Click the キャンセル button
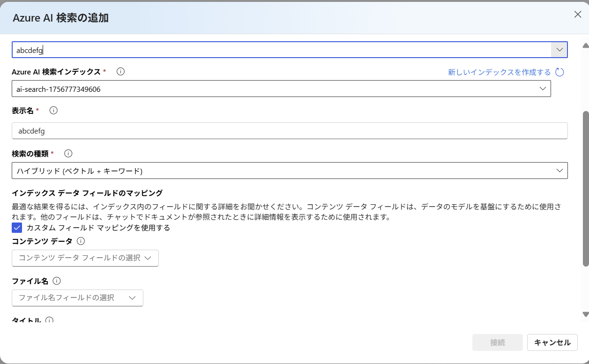Screen dimensions: 589x364 tap(552, 342)
